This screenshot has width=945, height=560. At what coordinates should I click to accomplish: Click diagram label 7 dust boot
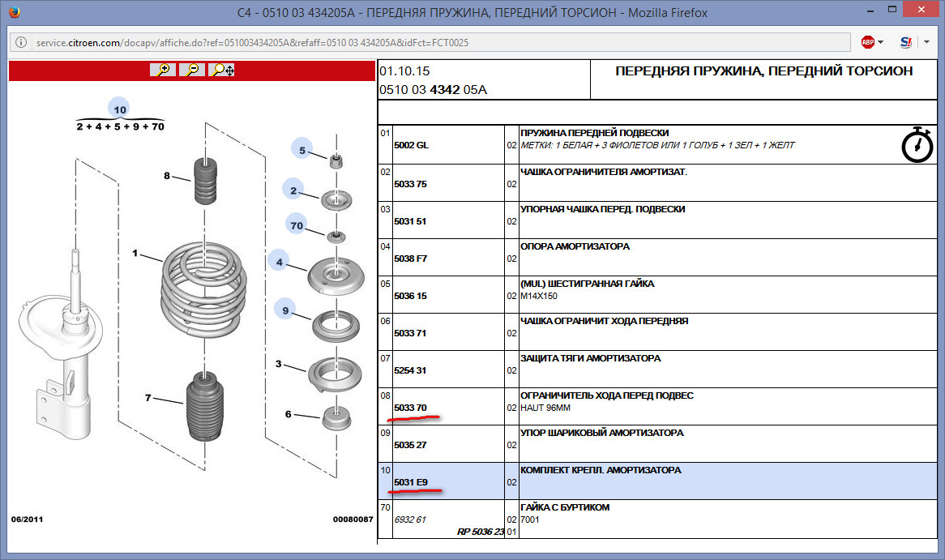click(148, 397)
